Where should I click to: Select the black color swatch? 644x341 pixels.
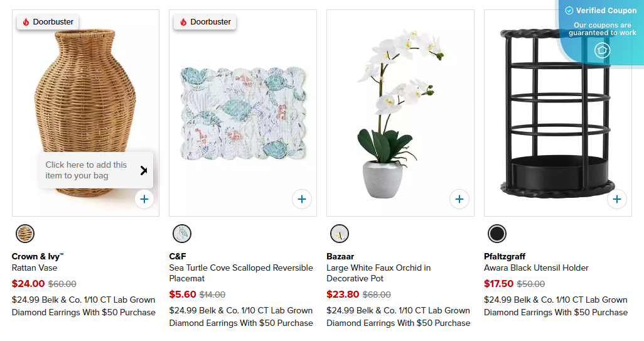tap(497, 234)
